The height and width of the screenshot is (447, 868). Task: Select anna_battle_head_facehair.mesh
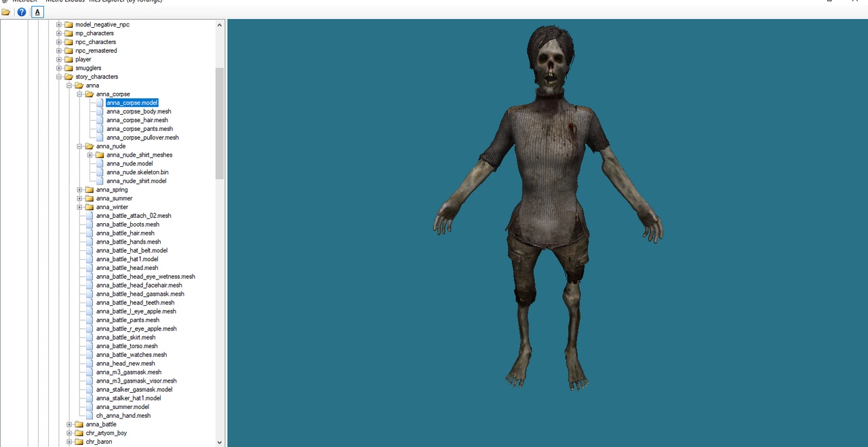click(138, 286)
